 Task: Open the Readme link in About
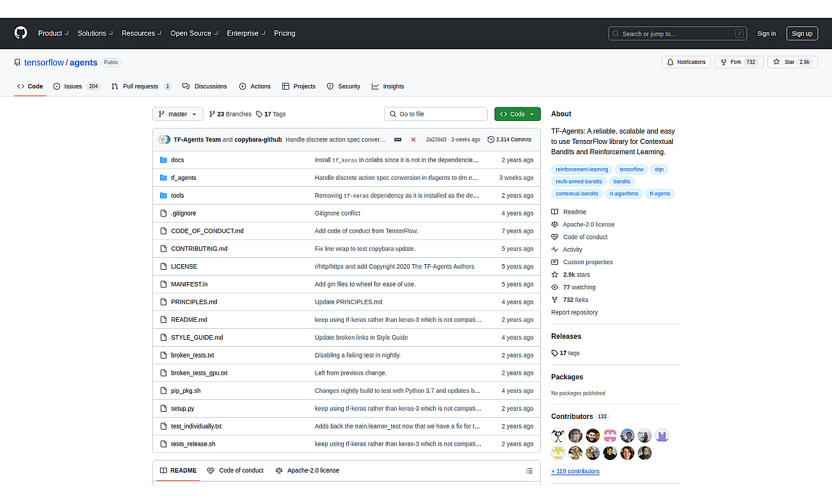568,212
